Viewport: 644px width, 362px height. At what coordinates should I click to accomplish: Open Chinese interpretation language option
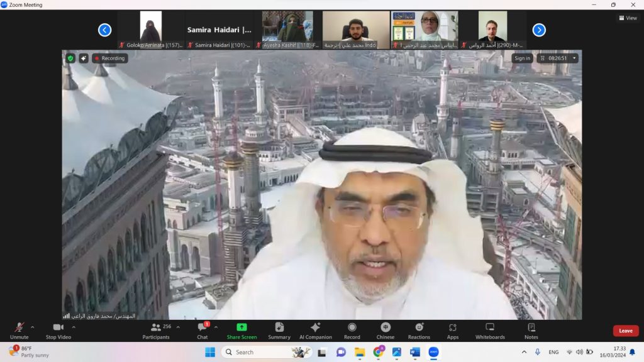[385, 331]
